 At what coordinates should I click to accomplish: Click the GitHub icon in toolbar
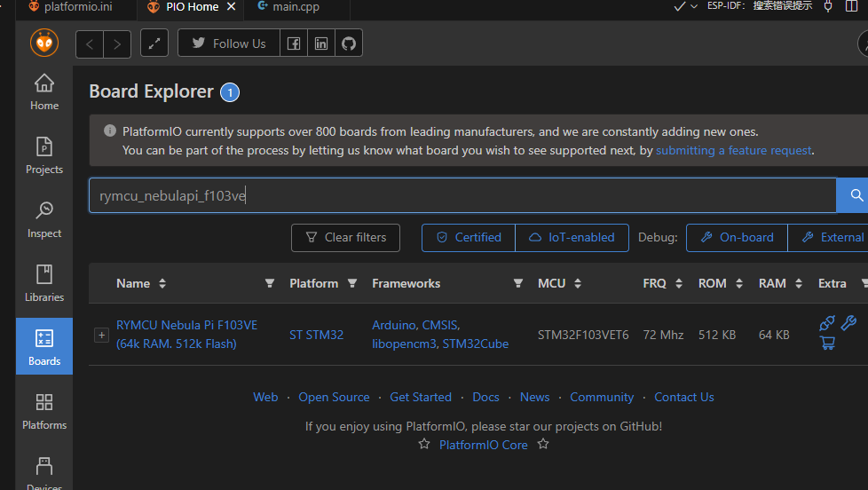[x=348, y=43]
